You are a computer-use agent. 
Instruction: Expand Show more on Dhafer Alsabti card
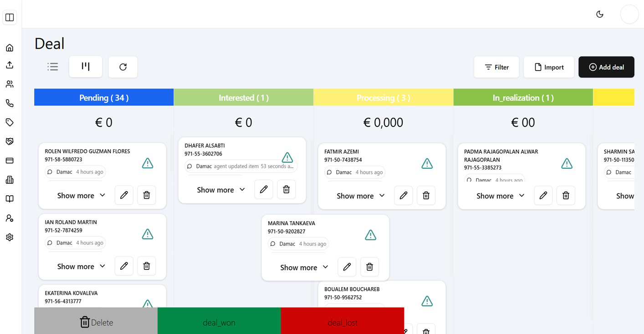[x=221, y=190]
